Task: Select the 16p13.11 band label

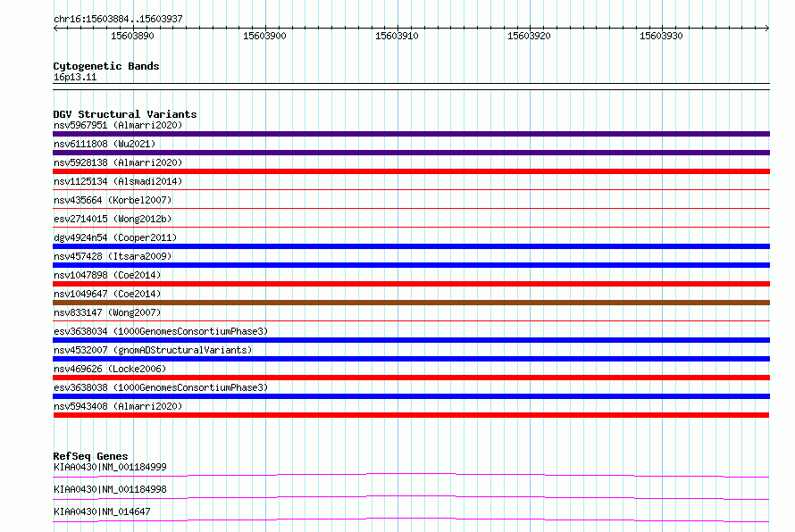Action: (x=75, y=77)
